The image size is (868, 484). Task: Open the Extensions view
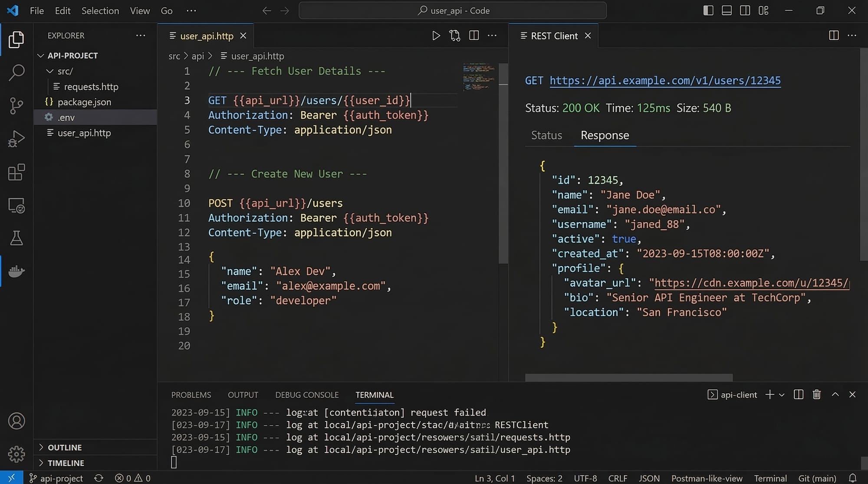click(x=16, y=172)
